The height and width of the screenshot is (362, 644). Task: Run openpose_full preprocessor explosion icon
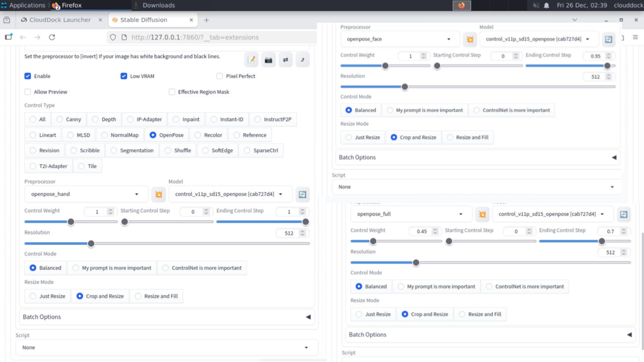coord(482,215)
